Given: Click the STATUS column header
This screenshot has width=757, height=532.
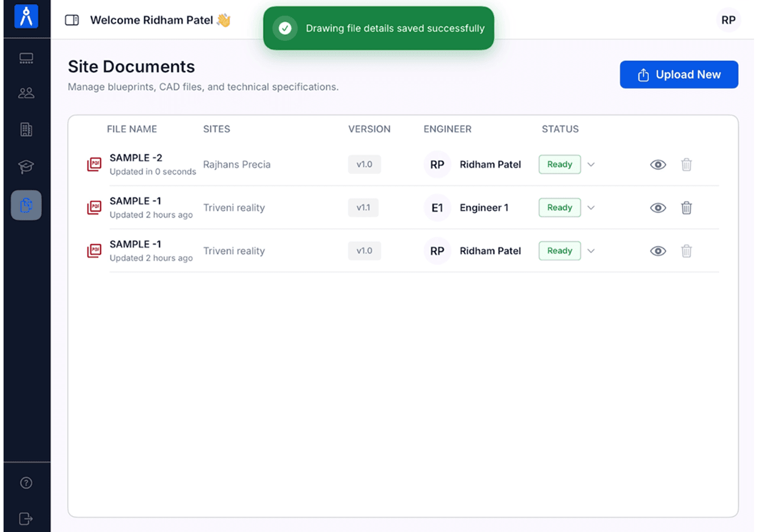Looking at the screenshot, I should [560, 129].
